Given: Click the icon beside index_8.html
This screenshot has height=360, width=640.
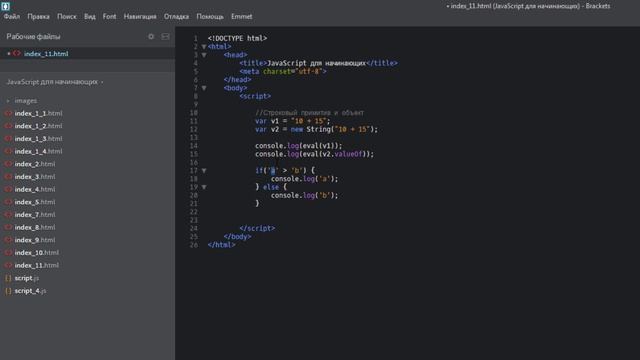Looking at the screenshot, I should pyautogui.click(x=8, y=227).
